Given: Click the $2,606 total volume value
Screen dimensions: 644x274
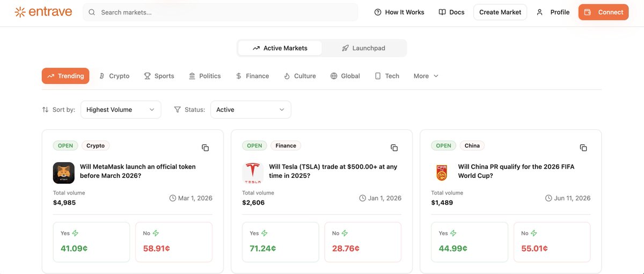Looking at the screenshot, I should coord(253,203).
